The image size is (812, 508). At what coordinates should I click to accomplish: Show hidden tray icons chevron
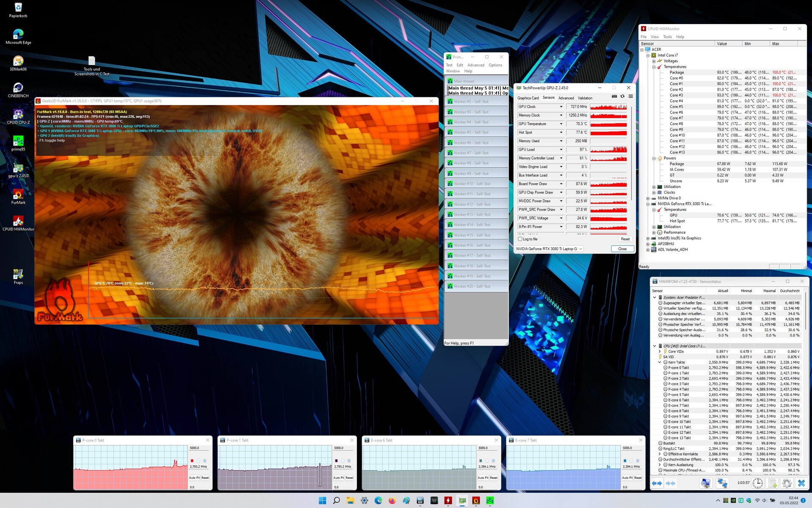tap(718, 500)
